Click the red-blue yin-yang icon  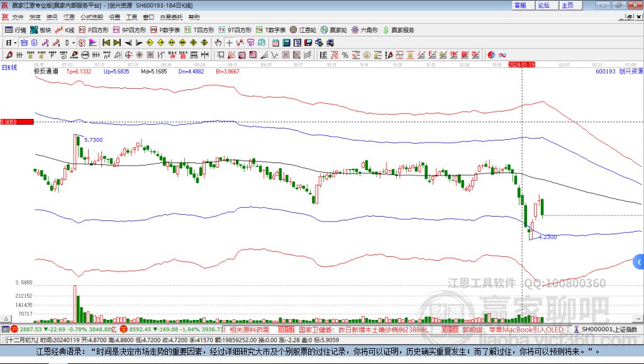[x=491, y=55]
